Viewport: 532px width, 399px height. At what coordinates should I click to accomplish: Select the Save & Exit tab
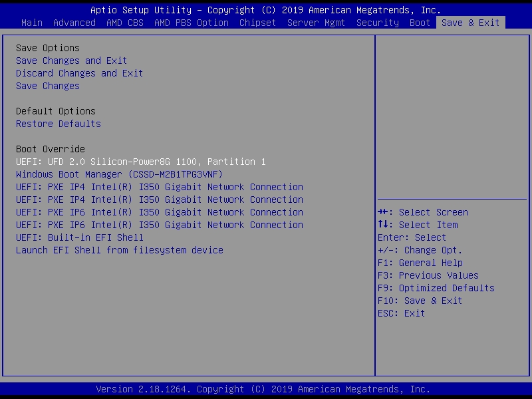[470, 23]
